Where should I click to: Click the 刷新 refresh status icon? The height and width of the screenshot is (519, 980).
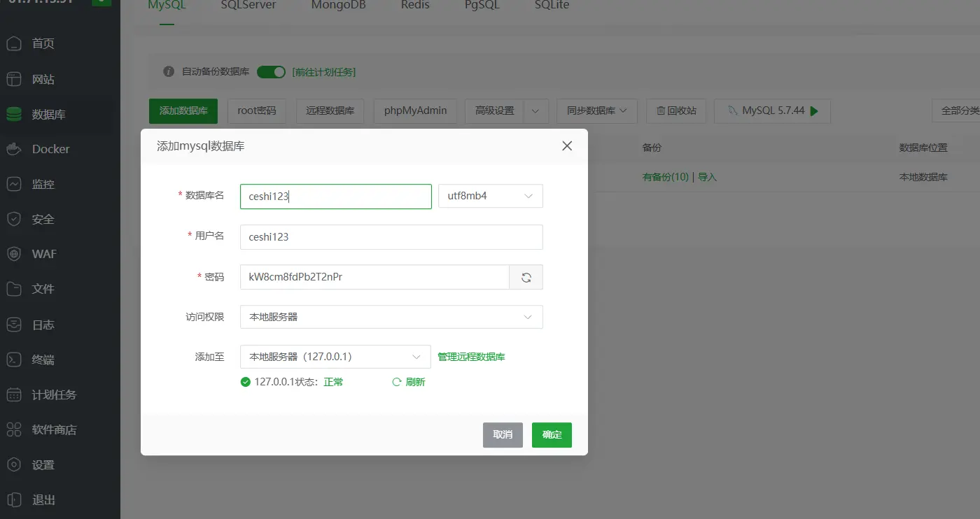[397, 382]
